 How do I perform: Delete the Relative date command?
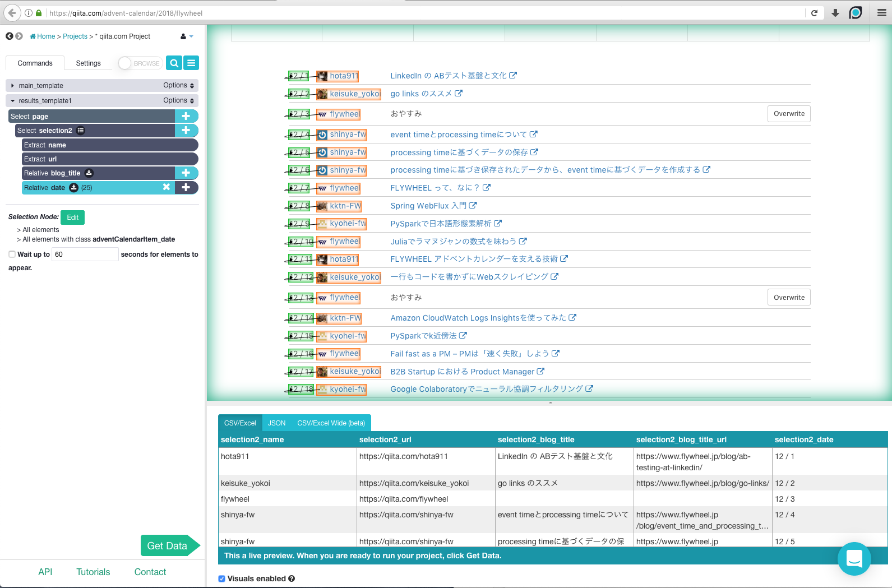coord(167,187)
